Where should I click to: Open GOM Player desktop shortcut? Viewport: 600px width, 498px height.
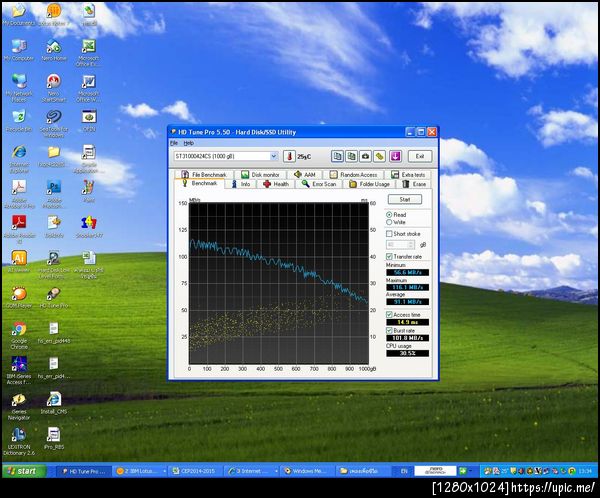[19, 298]
